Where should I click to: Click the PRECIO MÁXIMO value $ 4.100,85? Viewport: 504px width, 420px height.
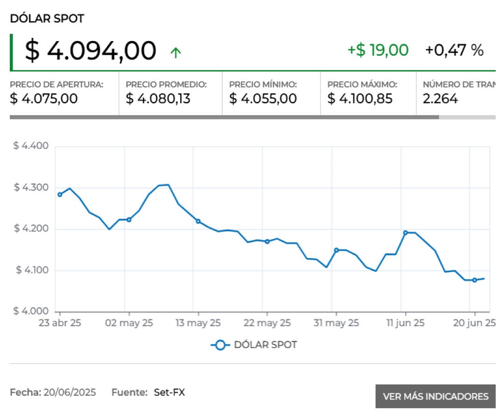pos(360,99)
